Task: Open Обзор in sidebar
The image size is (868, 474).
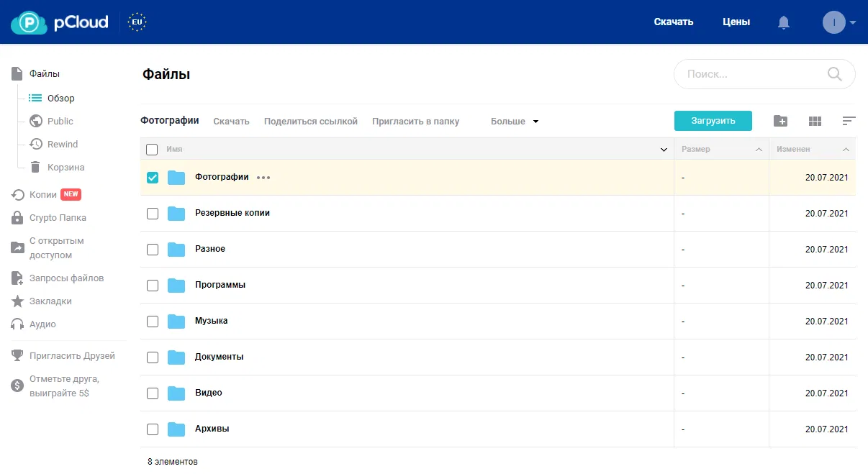Action: point(52,98)
